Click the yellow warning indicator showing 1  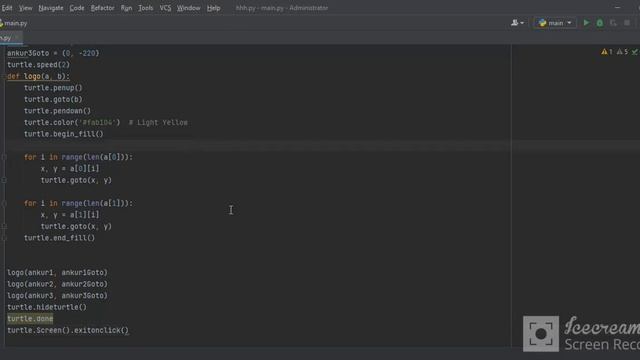tap(607, 52)
